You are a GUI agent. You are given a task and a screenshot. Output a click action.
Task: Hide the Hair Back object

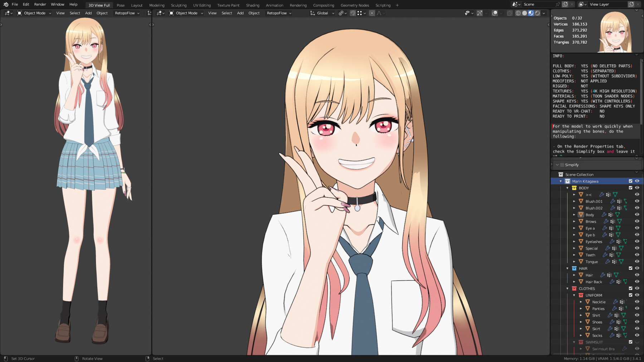[x=637, y=282]
